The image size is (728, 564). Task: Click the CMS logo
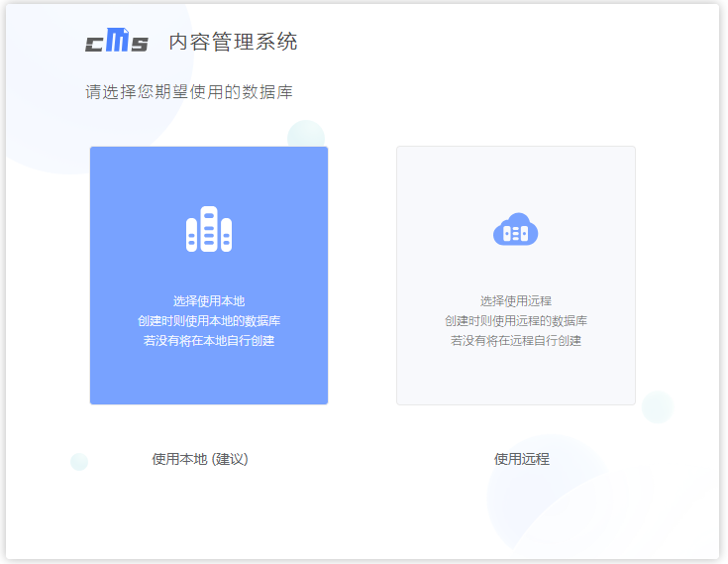coord(117,40)
